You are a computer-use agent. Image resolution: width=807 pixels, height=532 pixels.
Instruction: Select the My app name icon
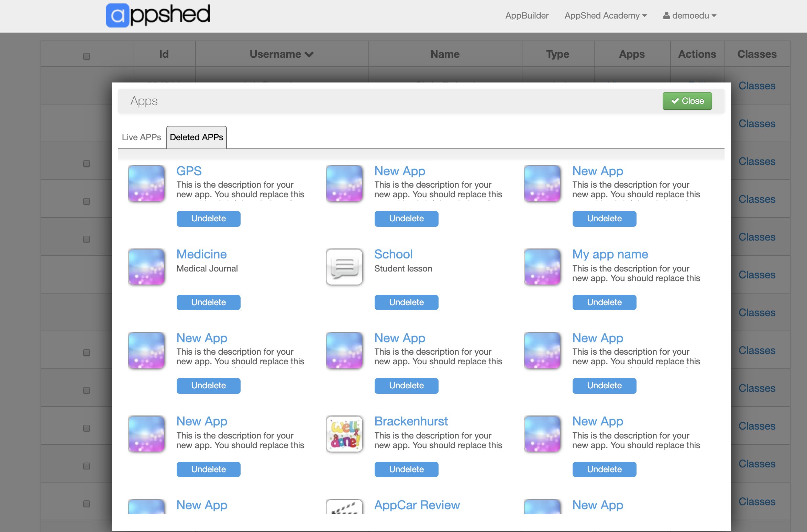(542, 267)
